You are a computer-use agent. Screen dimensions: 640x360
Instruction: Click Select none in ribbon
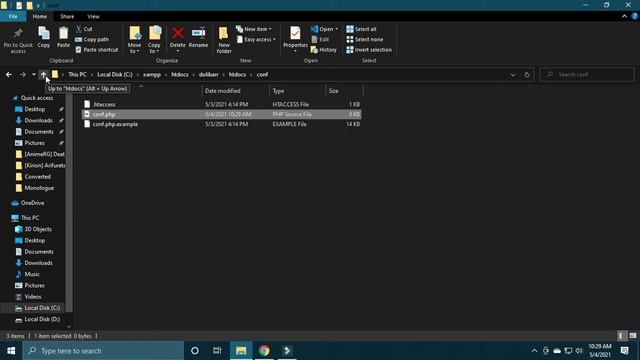pos(364,40)
